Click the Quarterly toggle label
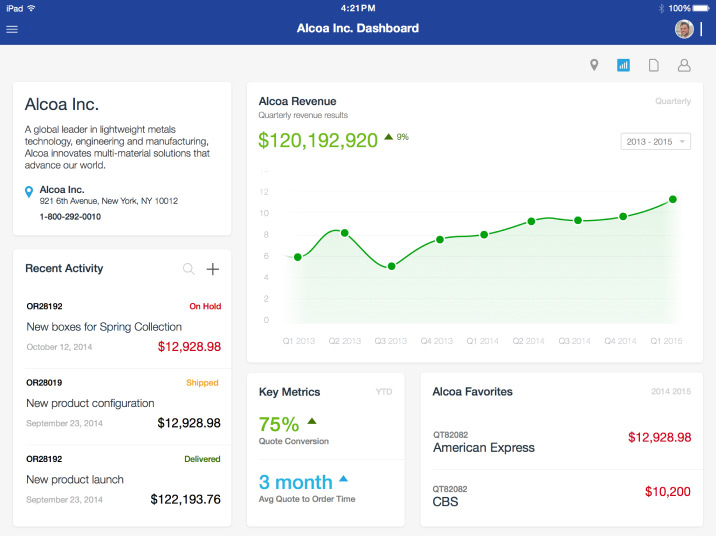The image size is (716, 536). tap(673, 101)
